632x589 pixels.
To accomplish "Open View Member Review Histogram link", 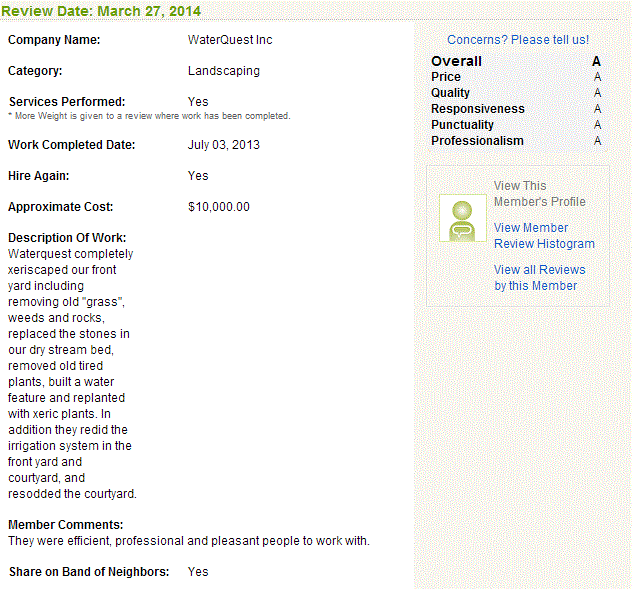I will [x=544, y=236].
